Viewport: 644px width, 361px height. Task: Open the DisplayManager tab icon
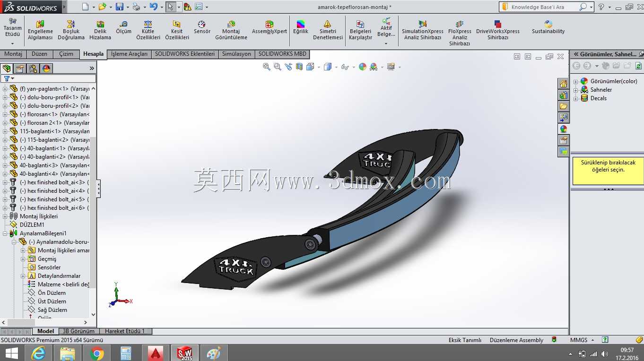(x=46, y=69)
